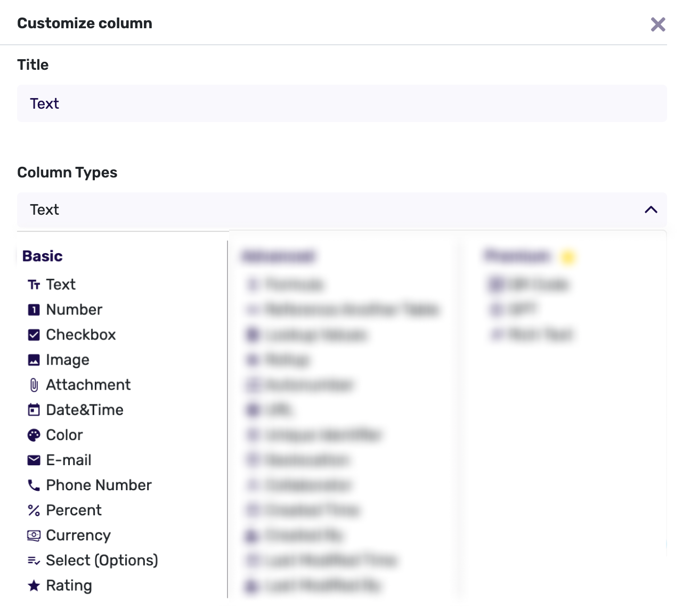
Task: Click the Image type icon
Action: (34, 360)
